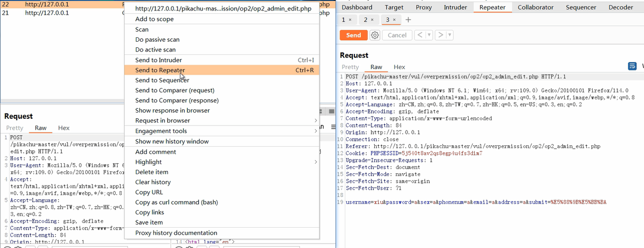
Task: Switch proxy history request view to Hex
Action: point(64,128)
